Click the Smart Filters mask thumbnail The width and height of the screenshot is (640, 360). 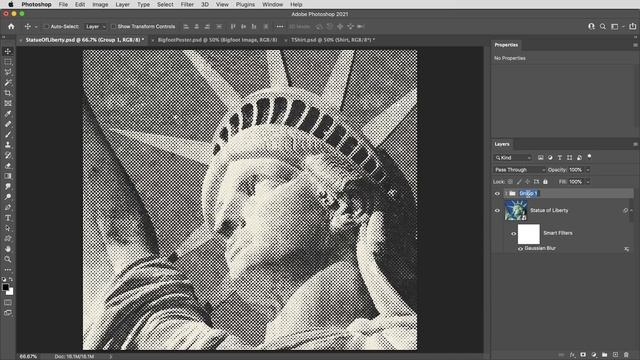(529, 234)
